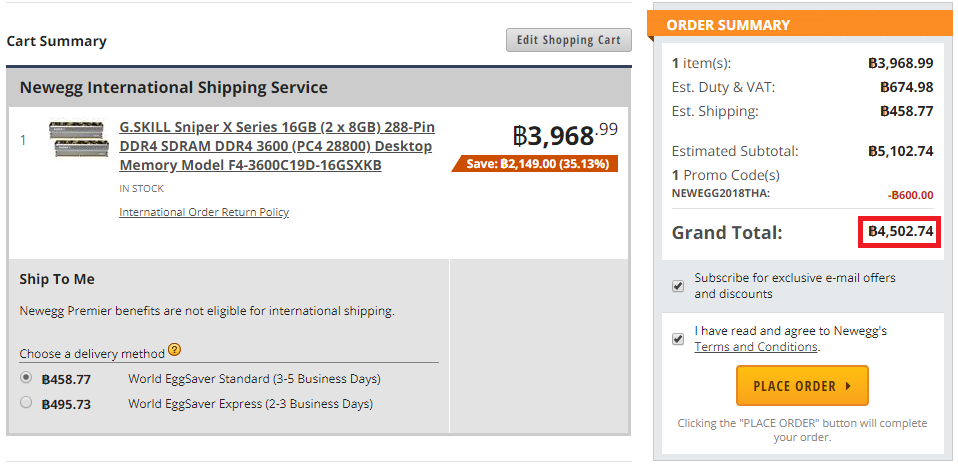Click the Grand Total amount ฿4,502.74
Screen dimensions: 958x469
tap(901, 232)
